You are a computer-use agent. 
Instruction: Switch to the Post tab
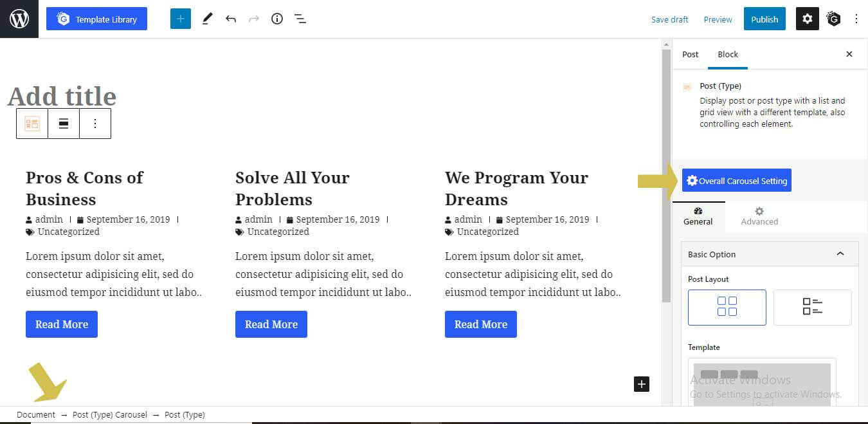pyautogui.click(x=690, y=54)
